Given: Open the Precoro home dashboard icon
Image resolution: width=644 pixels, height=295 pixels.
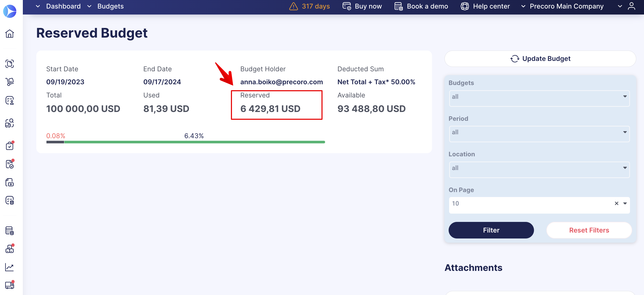Looking at the screenshot, I should tap(10, 34).
